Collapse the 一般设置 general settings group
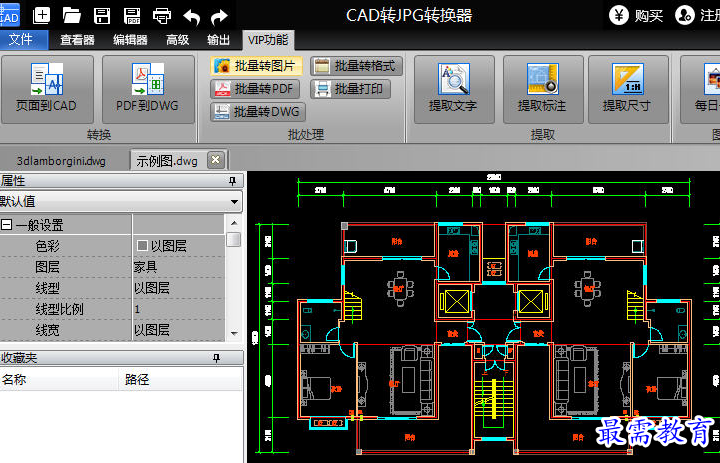This screenshot has height=463, width=720. point(7,225)
